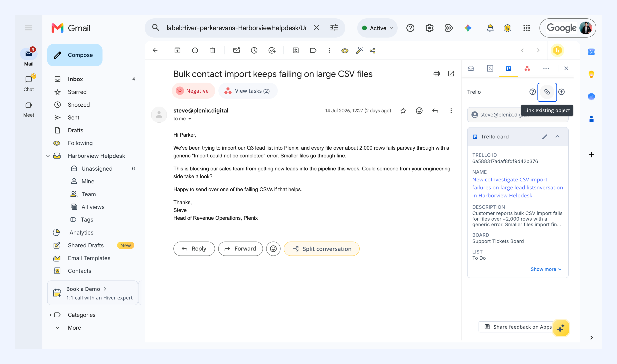Switch to Meet in the left rail
The width and height of the screenshot is (617, 364).
(29, 109)
